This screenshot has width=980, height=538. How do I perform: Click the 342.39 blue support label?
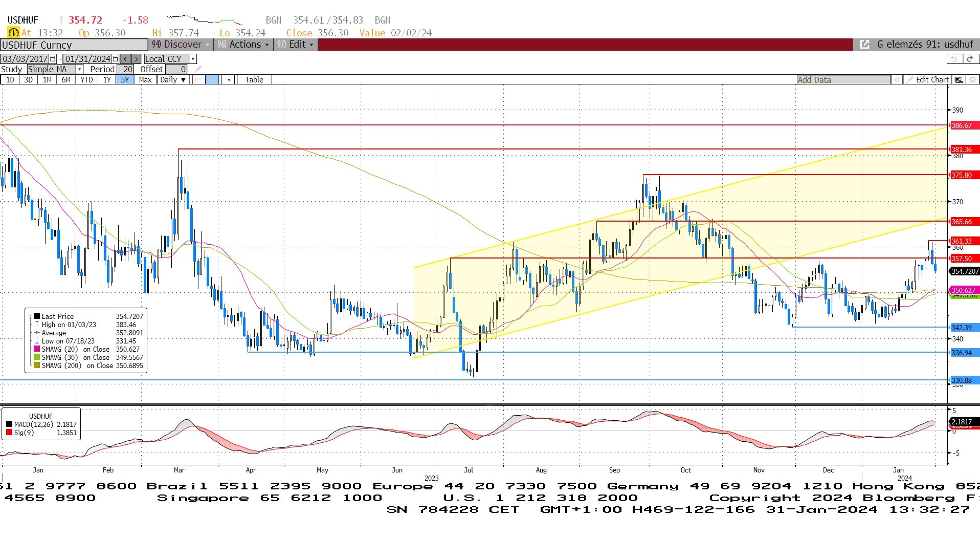coord(964,328)
